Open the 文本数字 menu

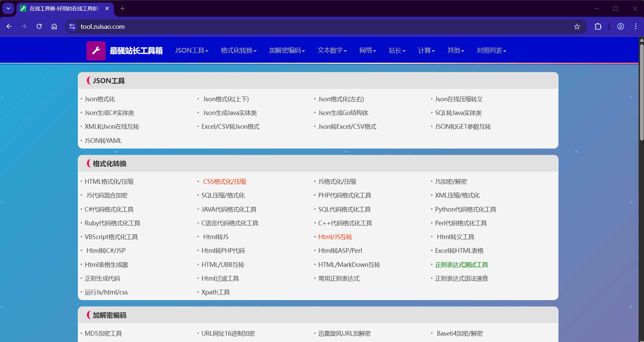pos(332,51)
